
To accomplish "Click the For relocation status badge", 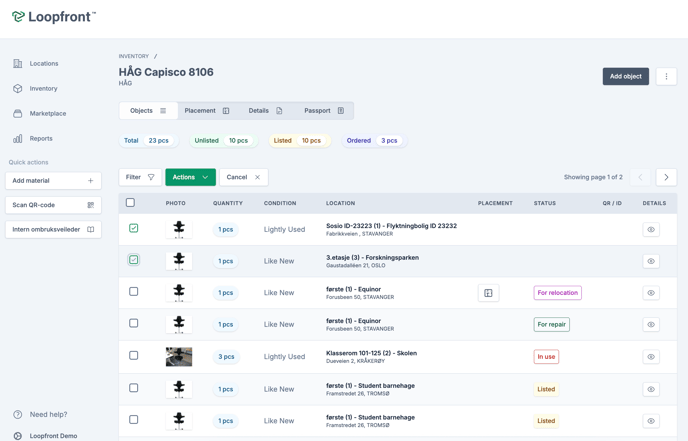I will click(558, 293).
